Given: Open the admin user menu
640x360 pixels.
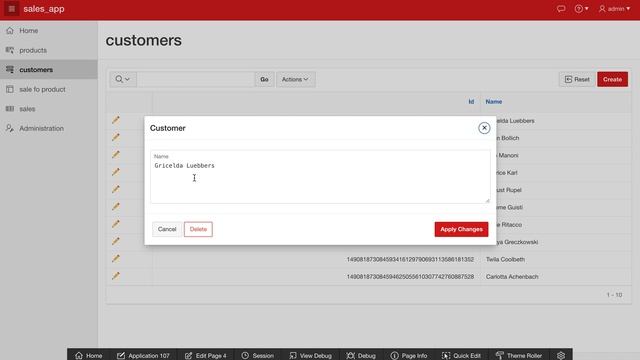Looking at the screenshot, I should pyautogui.click(x=614, y=9).
